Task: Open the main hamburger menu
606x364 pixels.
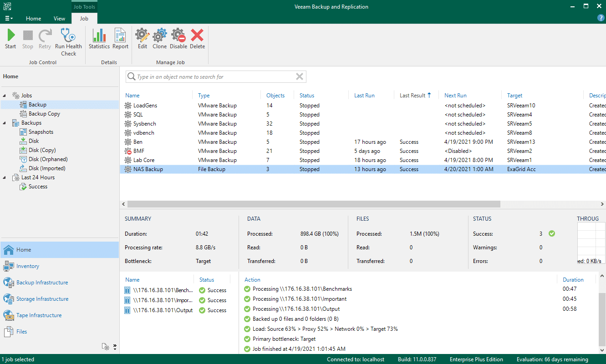Action: pyautogui.click(x=9, y=19)
